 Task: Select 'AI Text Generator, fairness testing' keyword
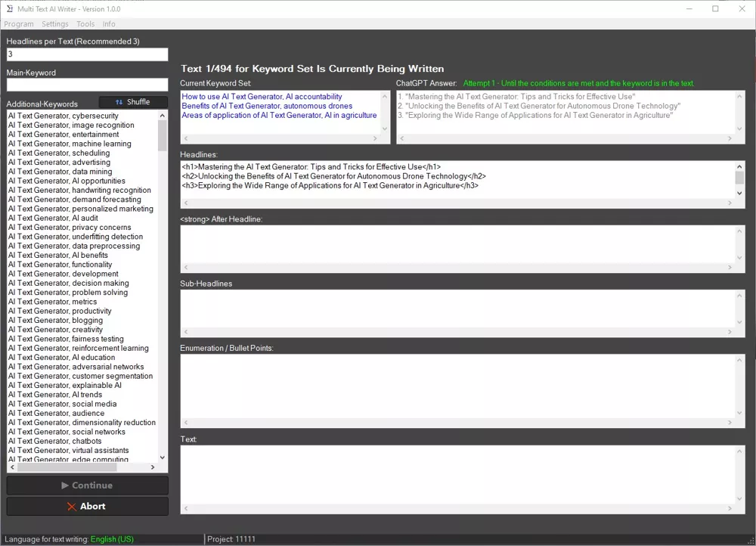[66, 339]
